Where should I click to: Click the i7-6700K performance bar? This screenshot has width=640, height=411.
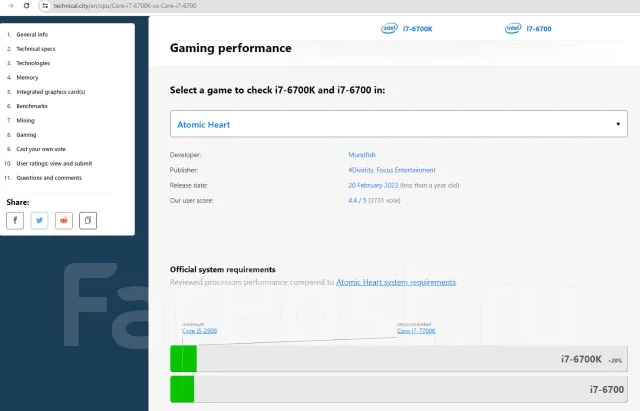point(399,359)
